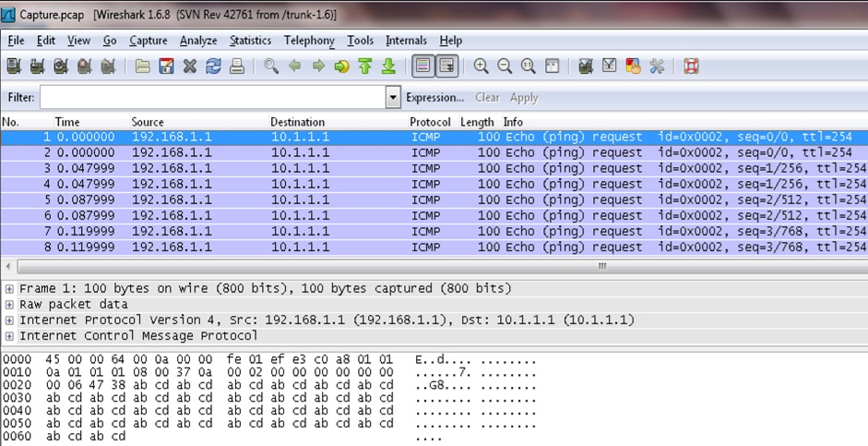Click the packet list horizontal scrollbar

click(x=443, y=267)
